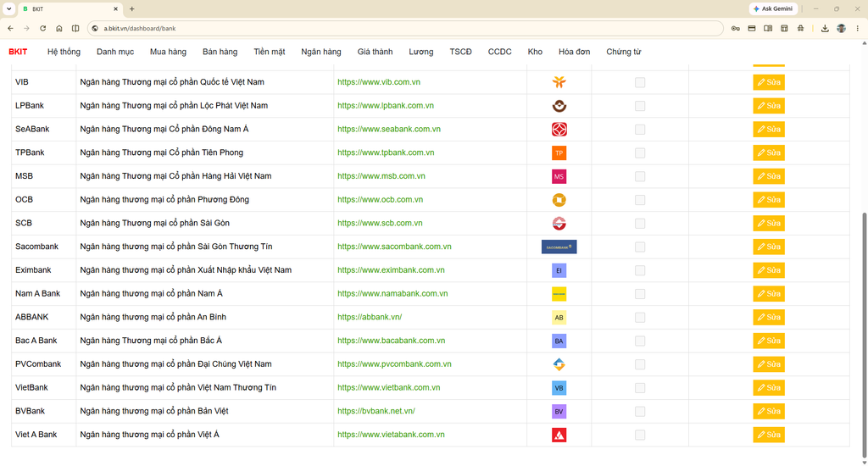Open the Mua hàng menu
The image size is (868, 466).
[x=168, y=52]
